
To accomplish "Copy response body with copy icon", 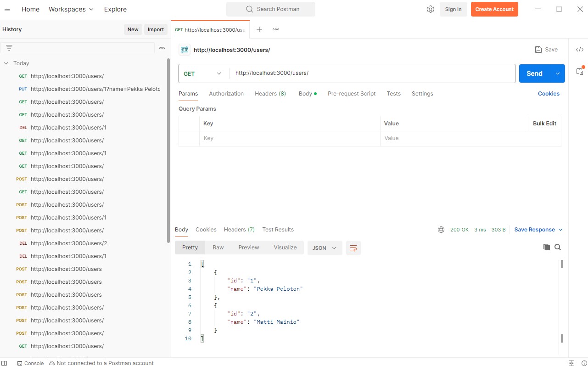I will 546,247.
